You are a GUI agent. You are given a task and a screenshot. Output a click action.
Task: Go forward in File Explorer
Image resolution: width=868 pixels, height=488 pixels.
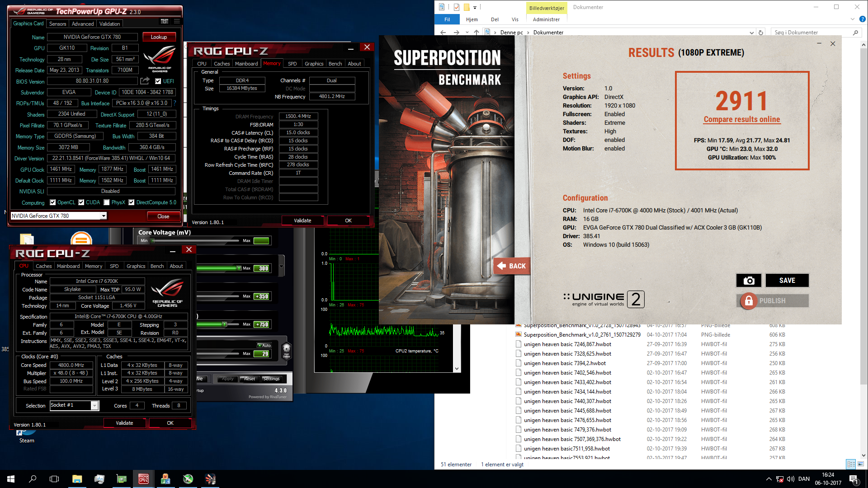(x=456, y=33)
